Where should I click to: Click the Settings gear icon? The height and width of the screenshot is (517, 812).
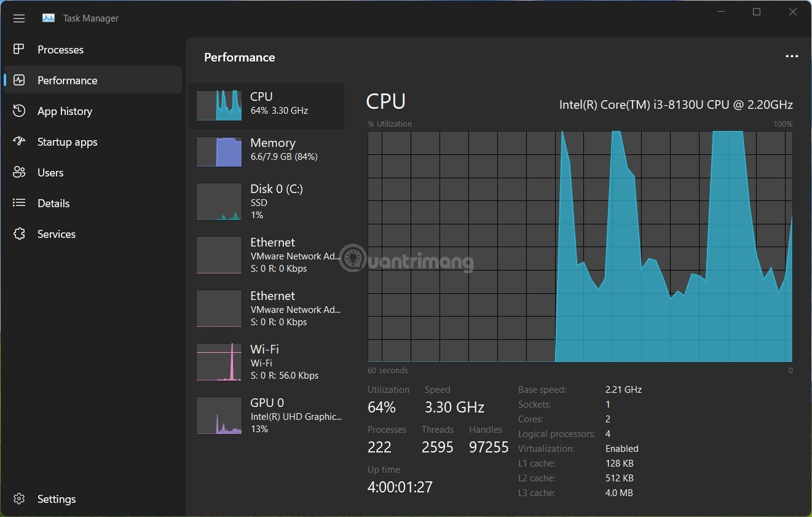(19, 499)
